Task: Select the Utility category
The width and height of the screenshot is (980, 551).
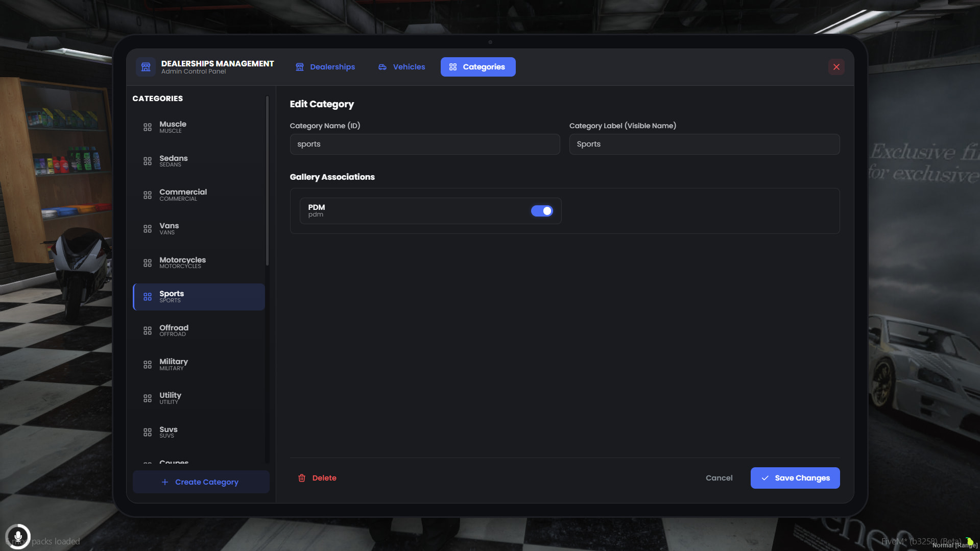Action: tap(199, 398)
